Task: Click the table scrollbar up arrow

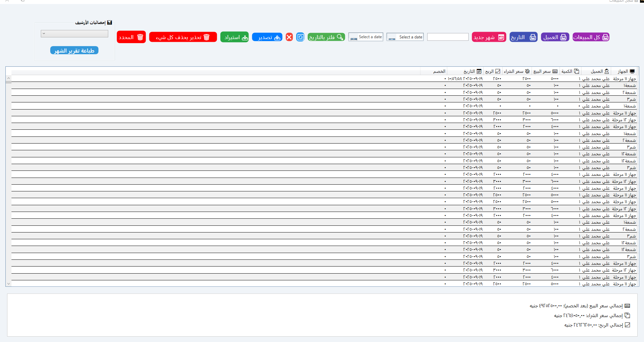Action: tap(8, 78)
